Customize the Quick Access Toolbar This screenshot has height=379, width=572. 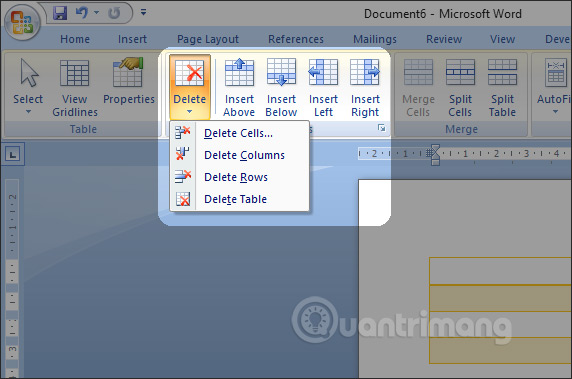click(143, 12)
